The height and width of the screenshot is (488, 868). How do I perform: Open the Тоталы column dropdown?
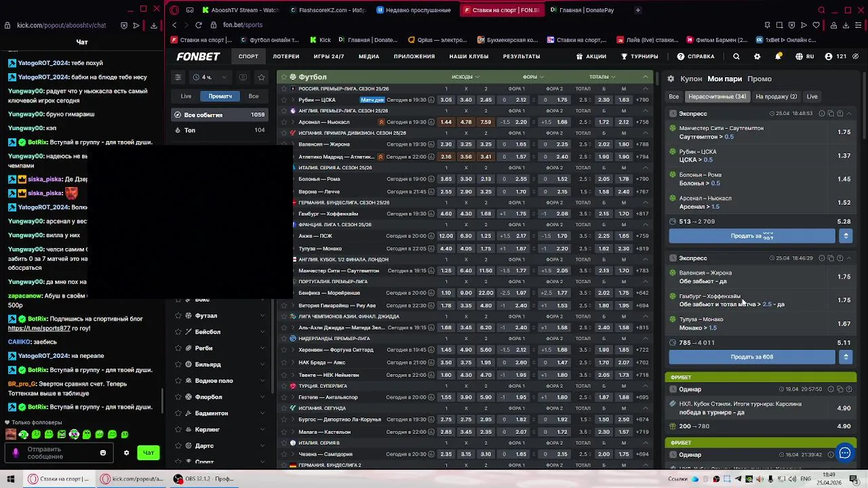tap(602, 77)
